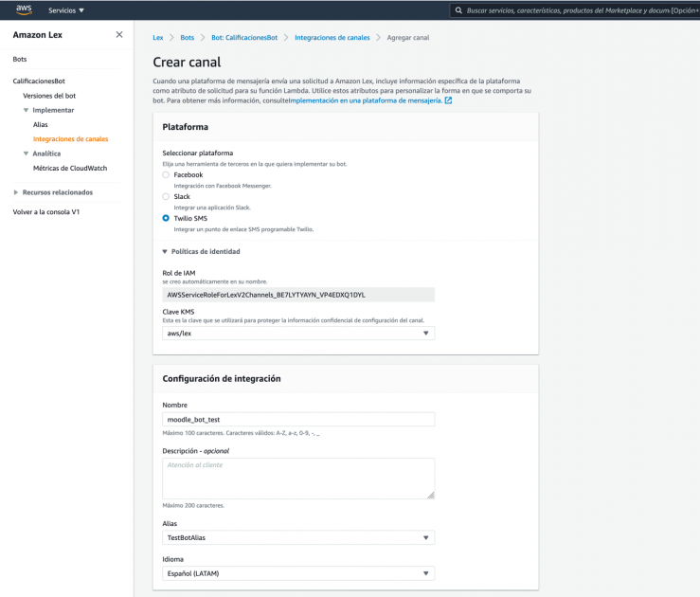This screenshot has width=700, height=597.
Task: Click the Plataforma section header
Action: click(186, 127)
